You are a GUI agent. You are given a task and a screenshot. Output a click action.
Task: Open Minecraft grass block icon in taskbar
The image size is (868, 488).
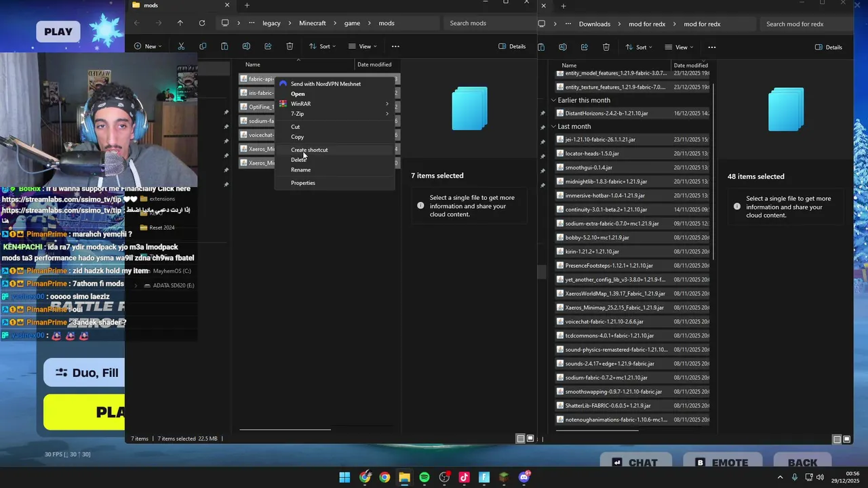tap(504, 477)
